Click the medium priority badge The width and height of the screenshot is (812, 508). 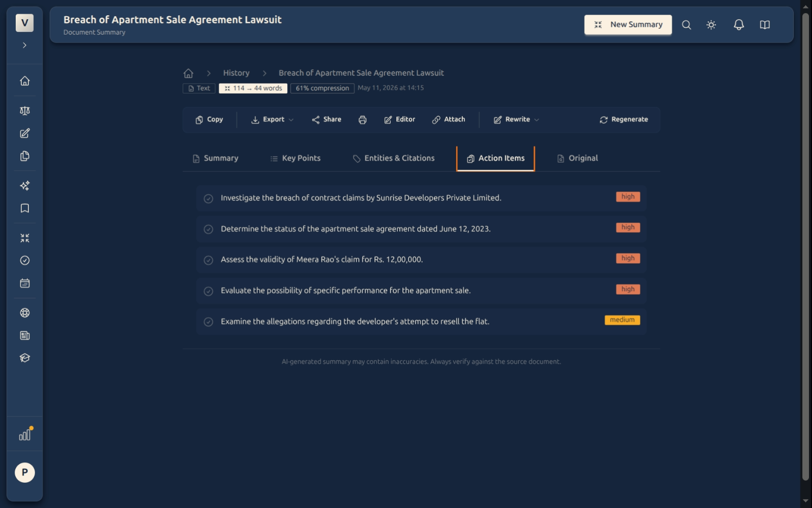pos(622,320)
